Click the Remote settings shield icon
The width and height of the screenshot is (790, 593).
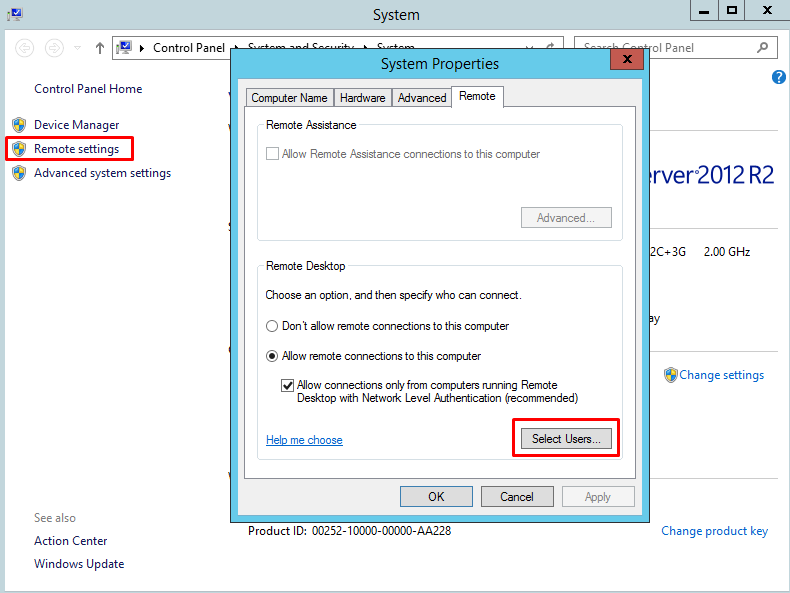pyautogui.click(x=19, y=149)
